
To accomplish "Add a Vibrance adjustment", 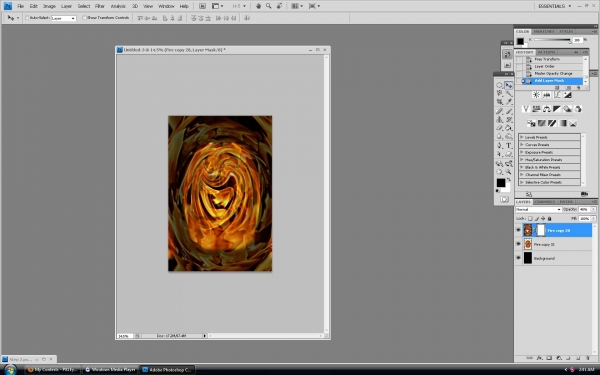I will pos(526,109).
